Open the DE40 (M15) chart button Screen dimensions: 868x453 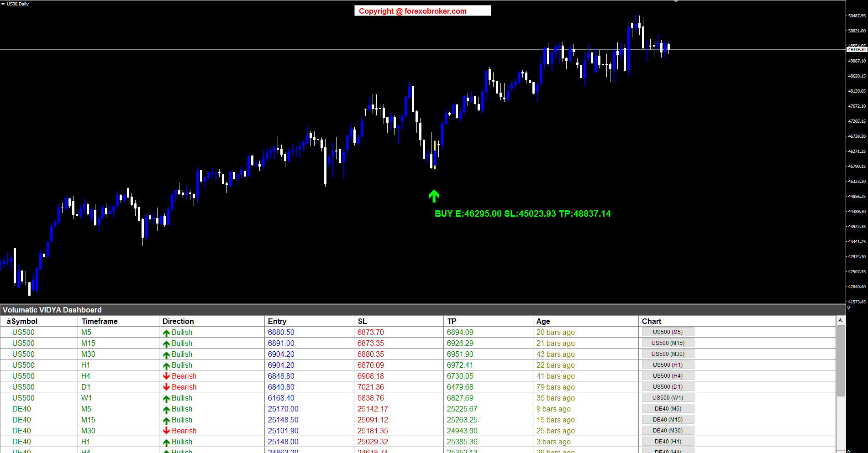pyautogui.click(x=668, y=420)
